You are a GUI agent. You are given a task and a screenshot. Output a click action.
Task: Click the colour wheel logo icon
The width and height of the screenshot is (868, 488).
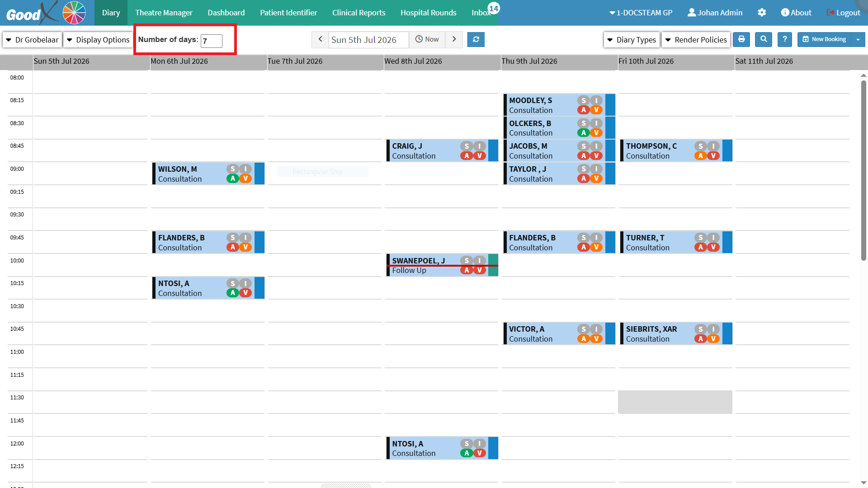(74, 13)
